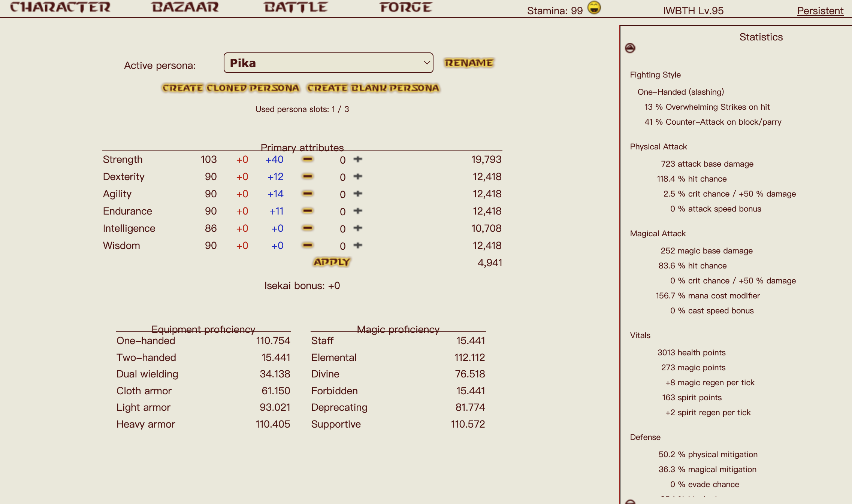Add a point to Wisdom

(x=358, y=245)
